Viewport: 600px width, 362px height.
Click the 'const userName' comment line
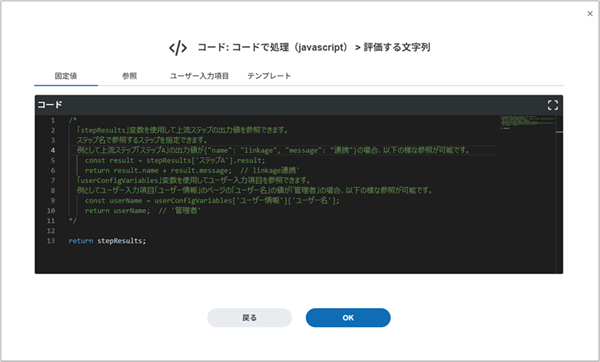[x=212, y=201]
